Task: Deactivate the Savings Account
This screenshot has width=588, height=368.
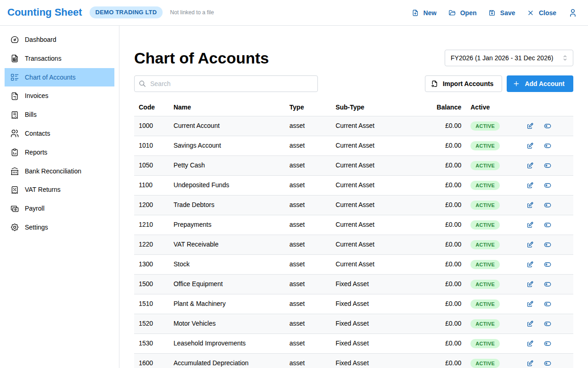Action: (548, 146)
